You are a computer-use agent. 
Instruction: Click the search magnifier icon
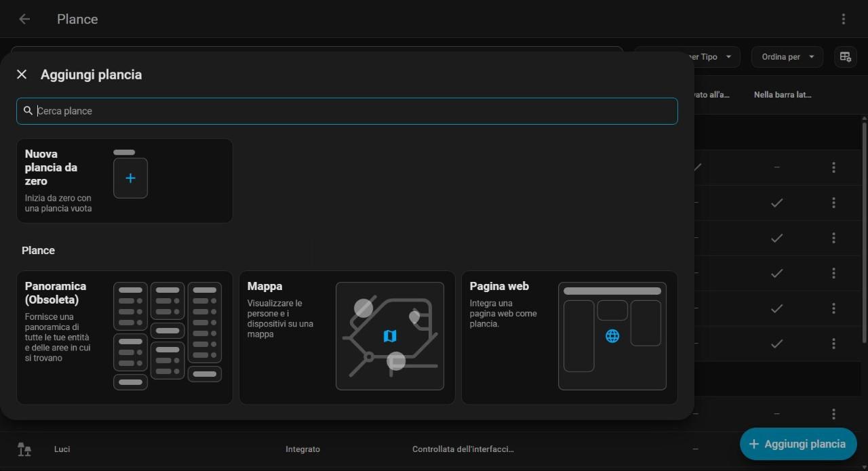pos(28,110)
